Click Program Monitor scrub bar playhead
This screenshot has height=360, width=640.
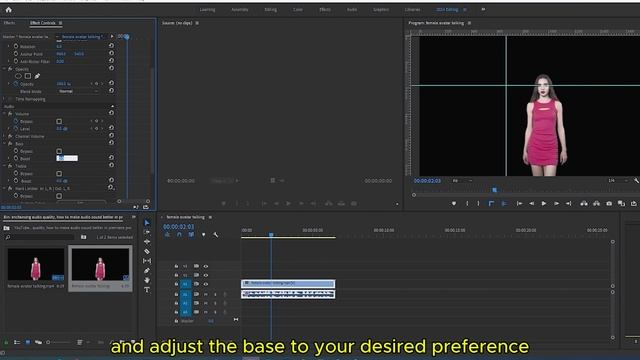pyautogui.click(x=495, y=190)
